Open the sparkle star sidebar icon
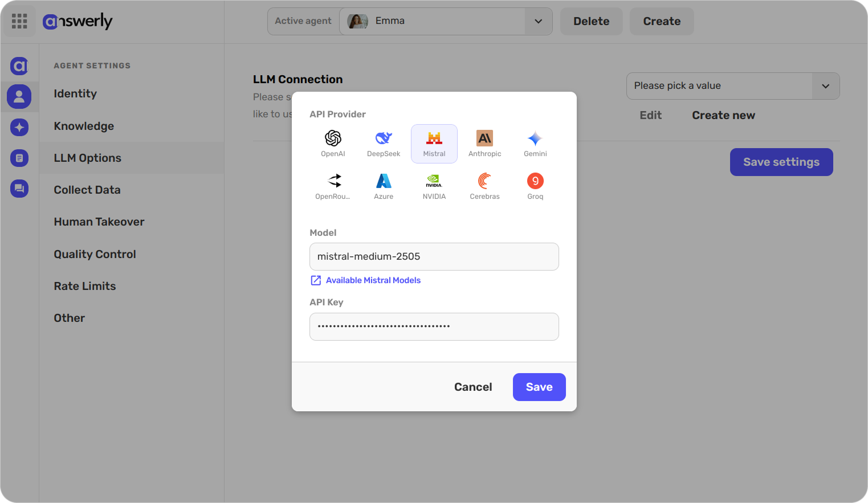This screenshot has width=868, height=503. click(19, 127)
